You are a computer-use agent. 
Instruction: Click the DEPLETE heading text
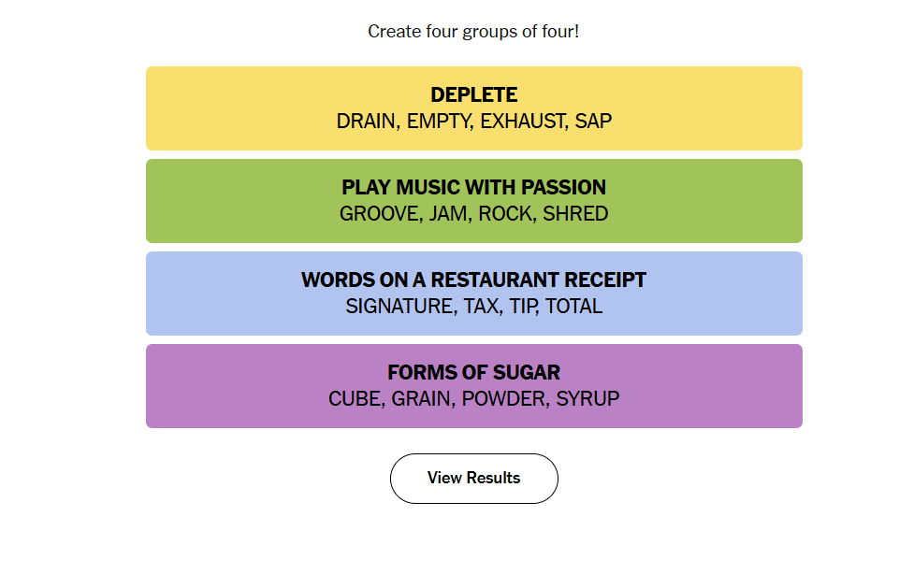(473, 94)
